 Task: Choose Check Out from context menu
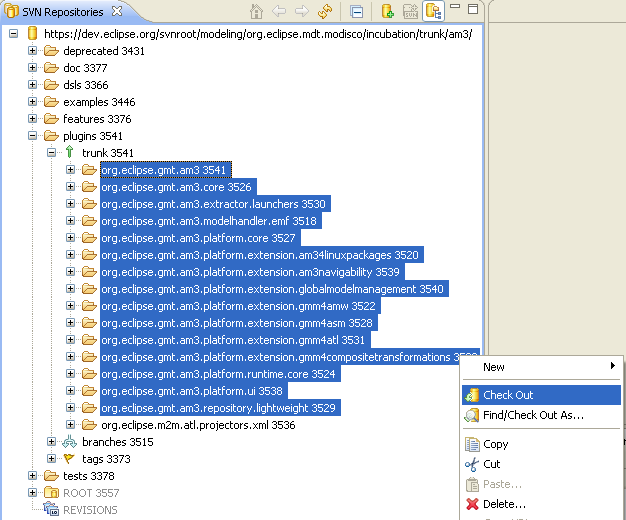(541, 395)
